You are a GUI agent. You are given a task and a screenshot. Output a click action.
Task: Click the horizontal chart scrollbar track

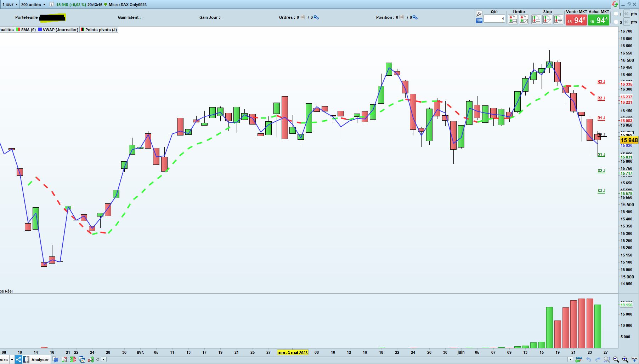pyautogui.click(x=337, y=360)
